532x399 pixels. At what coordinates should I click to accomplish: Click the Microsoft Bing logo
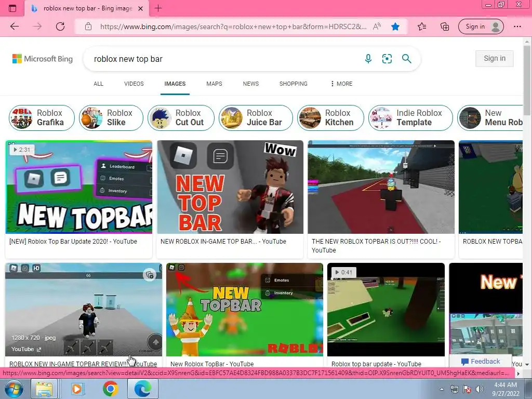[43, 59]
